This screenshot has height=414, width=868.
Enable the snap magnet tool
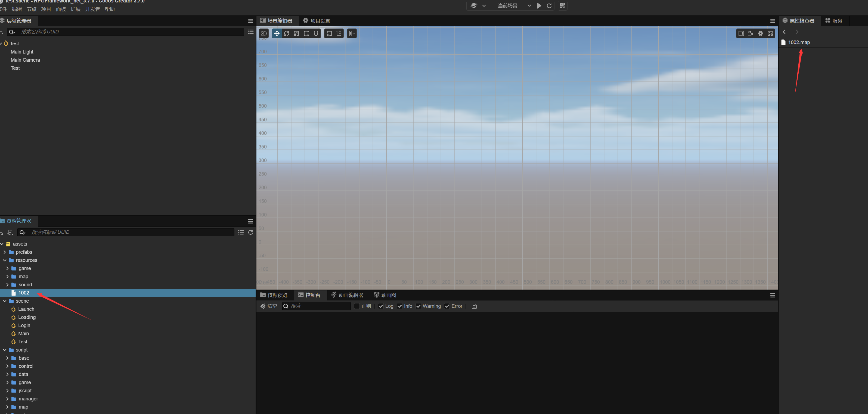click(316, 33)
